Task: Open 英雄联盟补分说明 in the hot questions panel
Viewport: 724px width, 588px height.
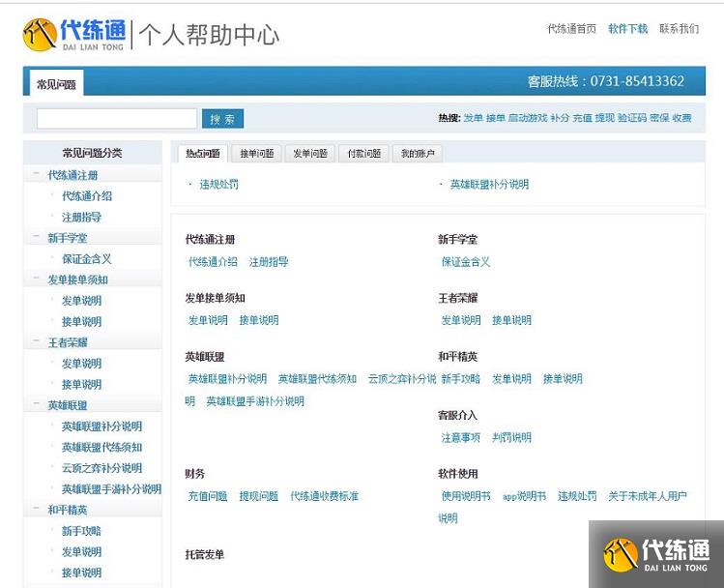Action: 489,185
